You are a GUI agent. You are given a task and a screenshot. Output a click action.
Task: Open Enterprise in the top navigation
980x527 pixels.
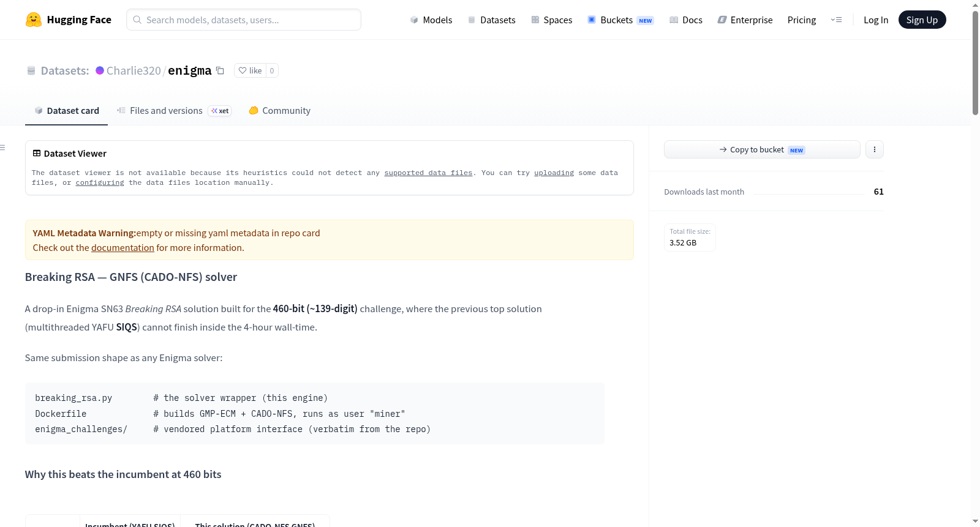click(x=745, y=20)
